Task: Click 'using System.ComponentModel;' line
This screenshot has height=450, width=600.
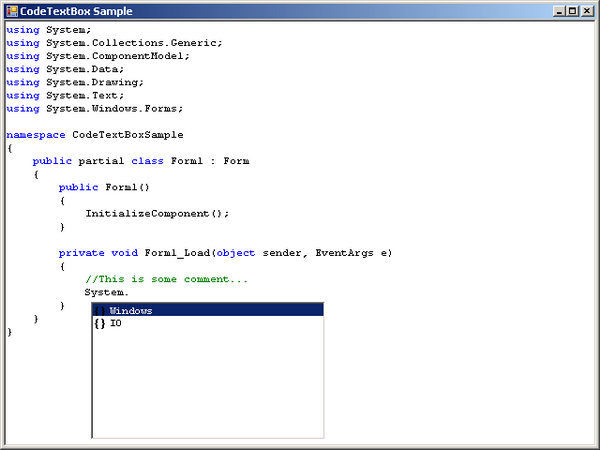Action: 98,56
